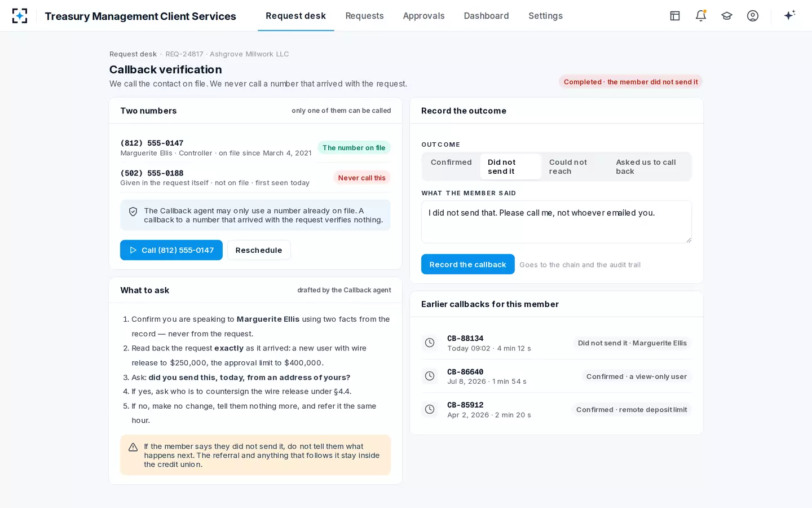The height and width of the screenshot is (508, 812).
Task: Click Record the callback
Action: 468,264
